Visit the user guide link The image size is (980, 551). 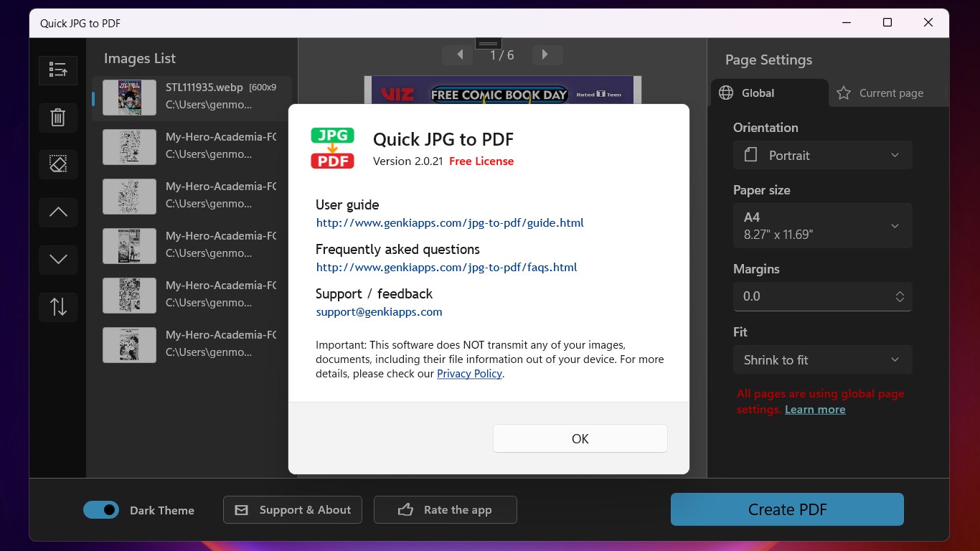tap(449, 222)
